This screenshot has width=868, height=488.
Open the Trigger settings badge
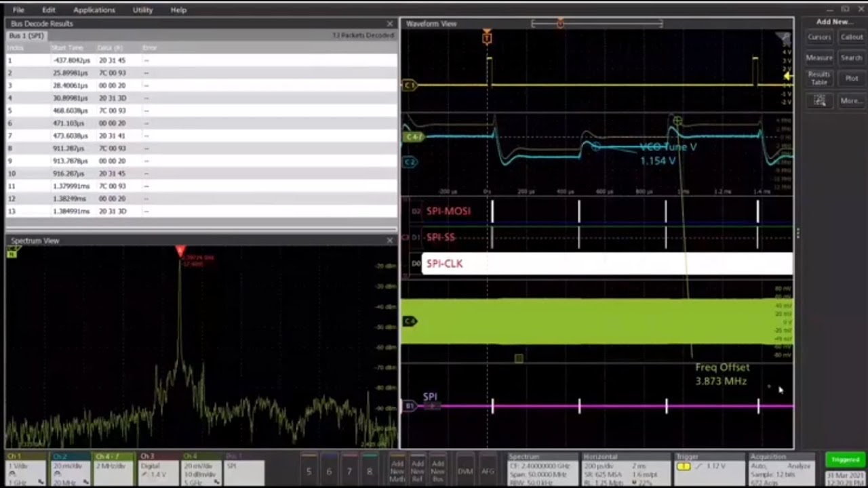click(x=709, y=468)
